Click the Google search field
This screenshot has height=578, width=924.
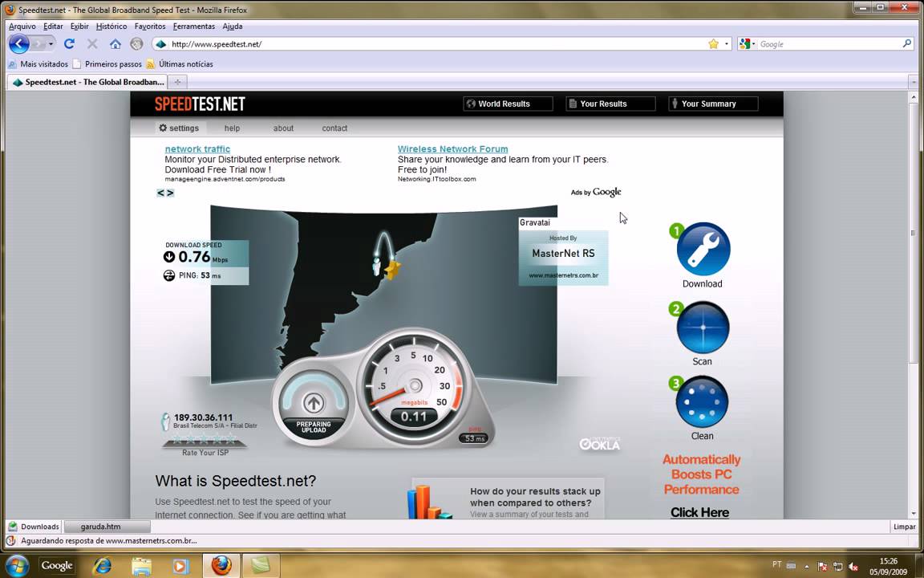[829, 43]
